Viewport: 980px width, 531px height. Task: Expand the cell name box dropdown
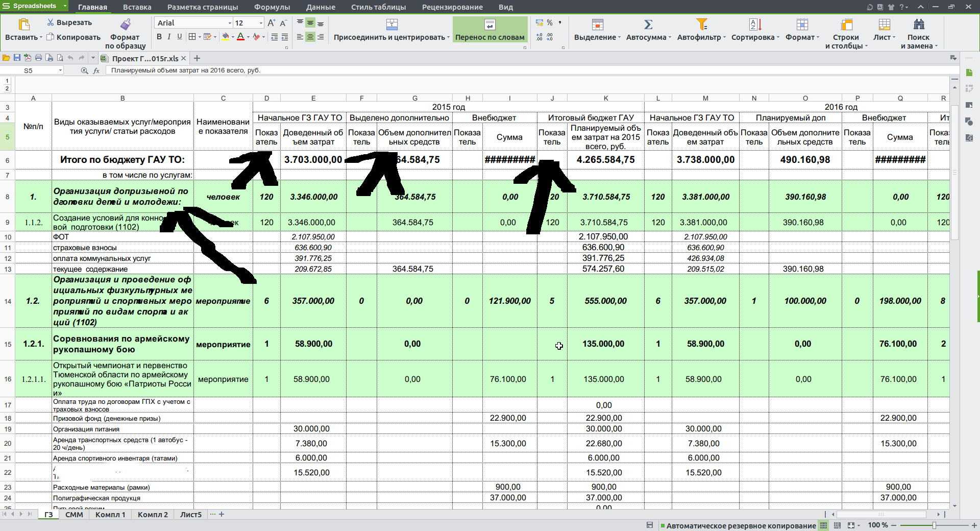point(60,70)
